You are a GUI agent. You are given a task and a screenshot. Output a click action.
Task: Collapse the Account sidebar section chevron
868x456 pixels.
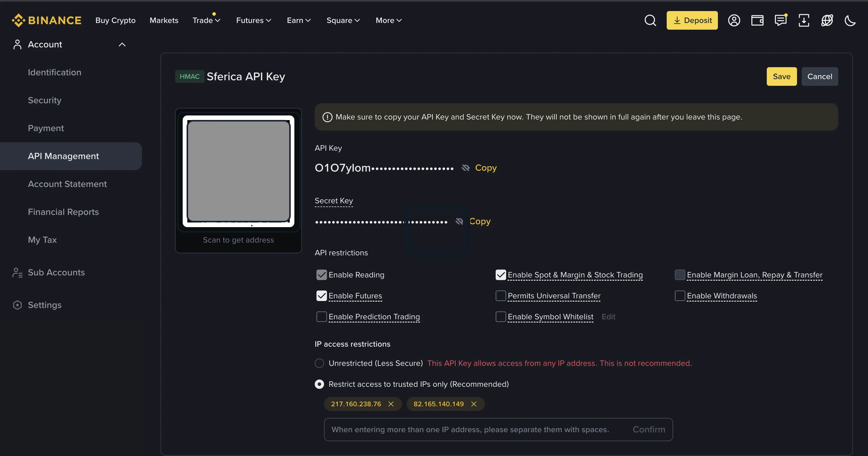point(122,44)
